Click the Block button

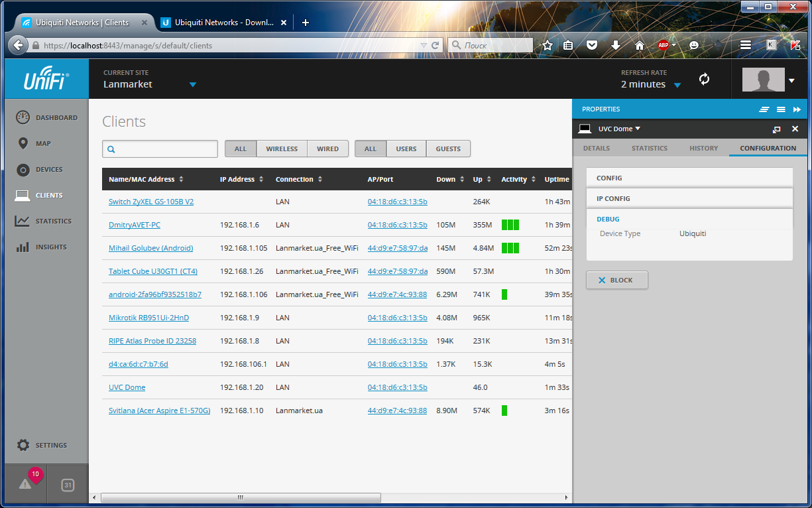point(616,281)
